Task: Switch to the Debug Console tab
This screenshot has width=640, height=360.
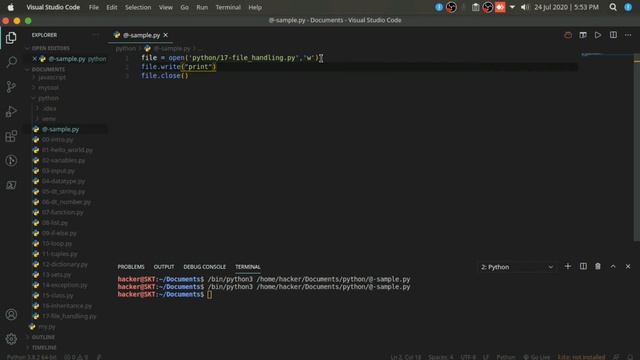Action: point(204,267)
